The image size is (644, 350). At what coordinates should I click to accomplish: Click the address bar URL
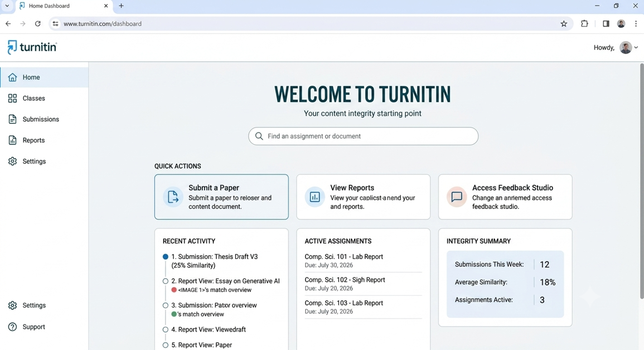103,24
